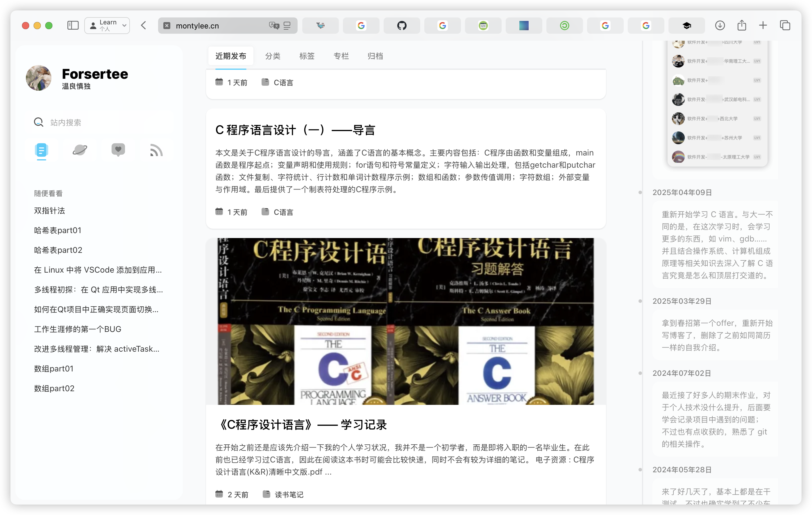Open the planet icon in sidebar
Screen dimensions: 812x515
coord(80,150)
